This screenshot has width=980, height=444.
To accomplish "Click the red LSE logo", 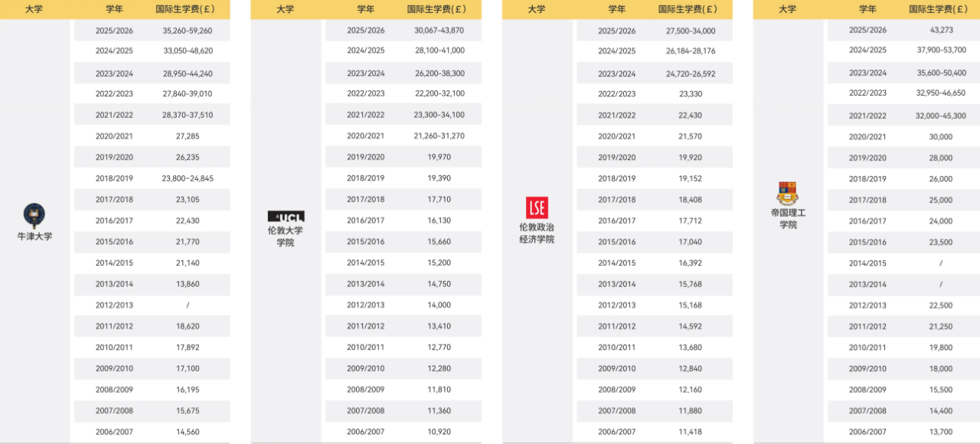I will [x=537, y=207].
